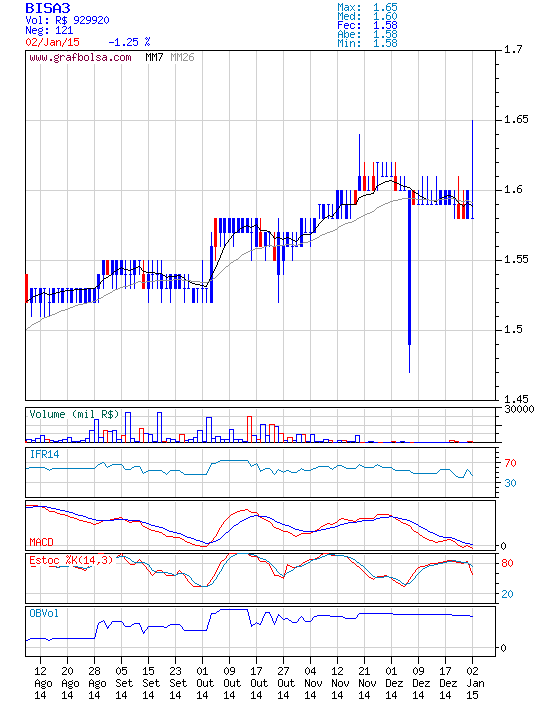Viewport: 545px width, 720px height.
Task: Click the Max: 1.65 value in the header
Action: pyautogui.click(x=367, y=7)
